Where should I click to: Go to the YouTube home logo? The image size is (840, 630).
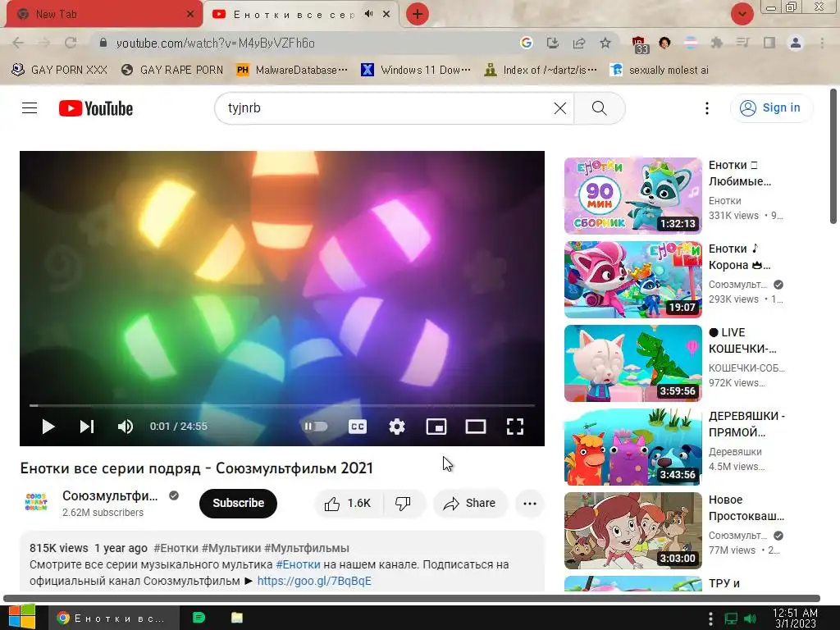pos(96,108)
